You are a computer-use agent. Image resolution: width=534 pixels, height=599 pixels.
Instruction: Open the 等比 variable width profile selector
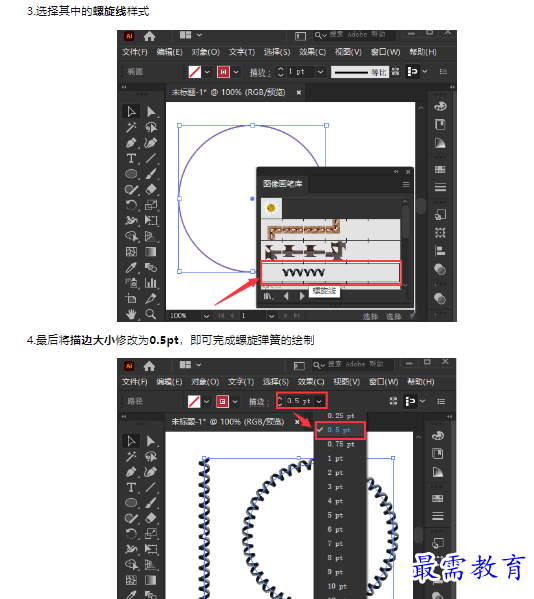[359, 72]
